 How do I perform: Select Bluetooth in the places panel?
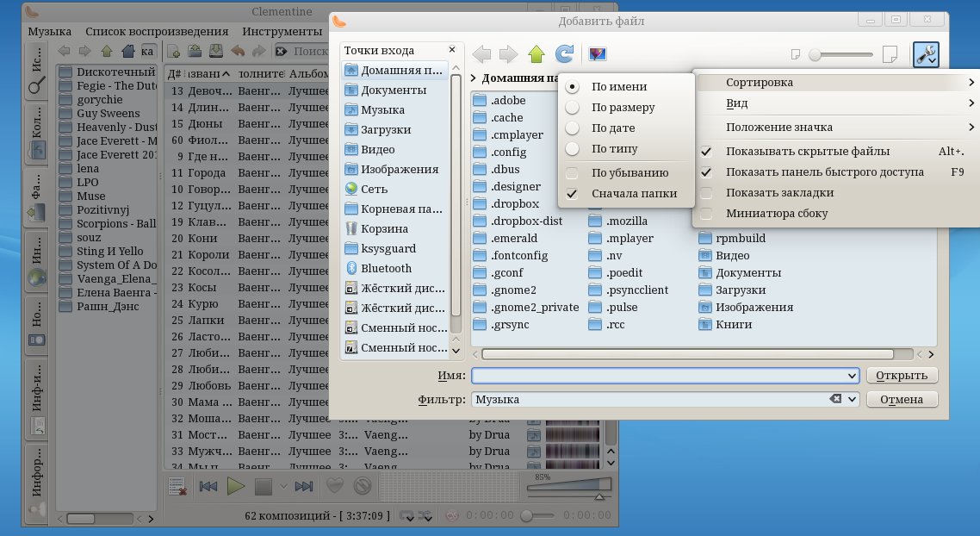tap(387, 268)
